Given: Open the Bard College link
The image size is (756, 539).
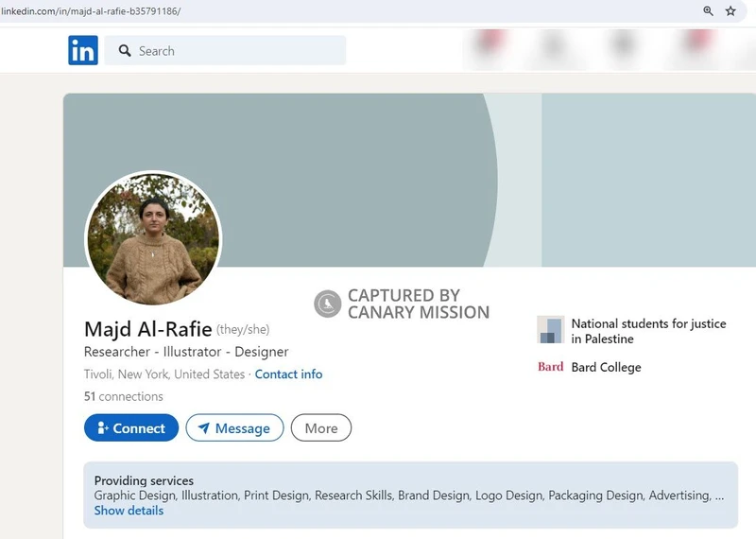Looking at the screenshot, I should click(x=606, y=367).
